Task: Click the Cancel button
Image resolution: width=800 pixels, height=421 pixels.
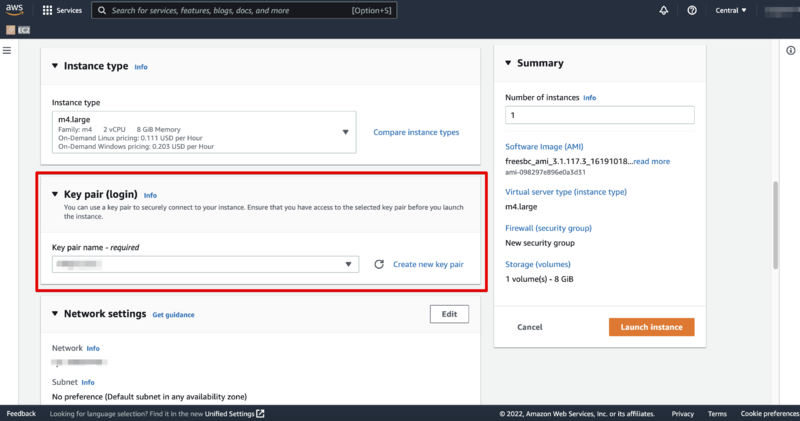Action: coord(530,327)
